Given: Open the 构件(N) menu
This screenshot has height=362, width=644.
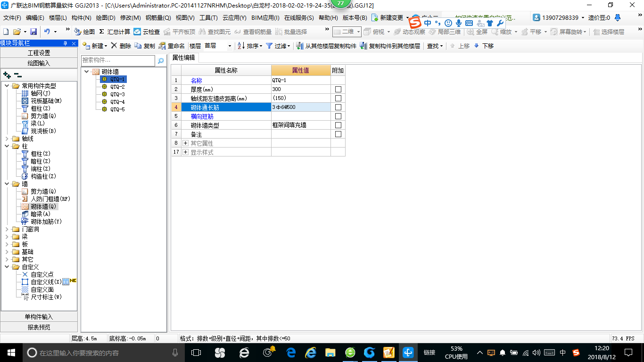Looking at the screenshot, I should 82,18.
